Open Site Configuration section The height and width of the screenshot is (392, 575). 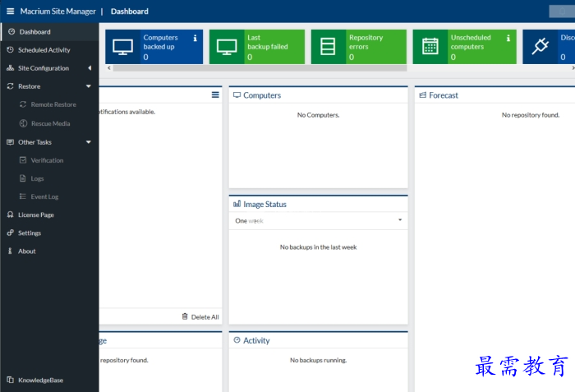[x=49, y=68]
